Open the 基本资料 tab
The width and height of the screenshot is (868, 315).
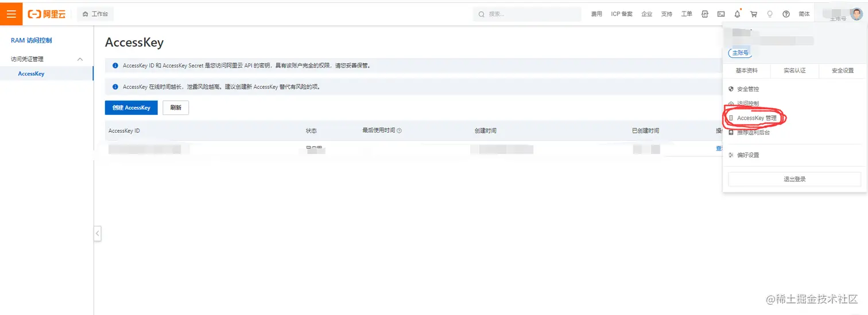tap(747, 71)
